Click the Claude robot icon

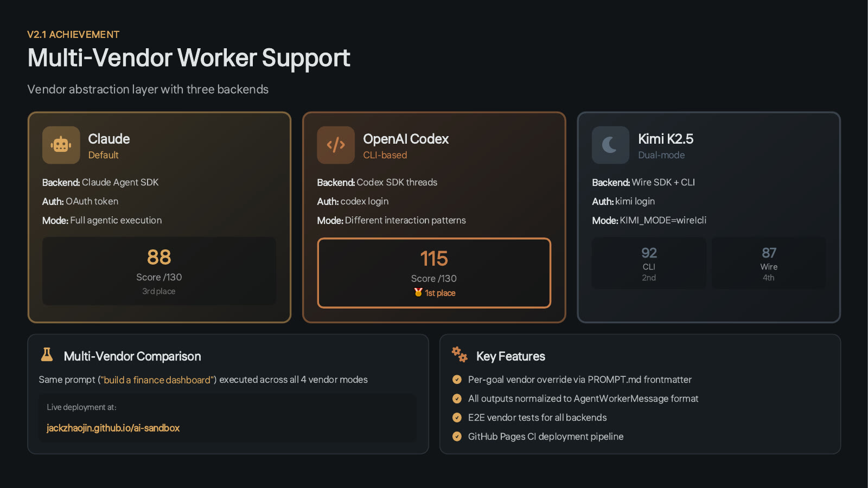(x=61, y=145)
